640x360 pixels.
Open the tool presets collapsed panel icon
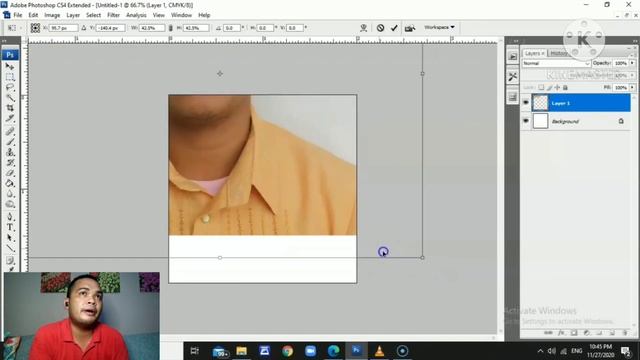[x=513, y=77]
